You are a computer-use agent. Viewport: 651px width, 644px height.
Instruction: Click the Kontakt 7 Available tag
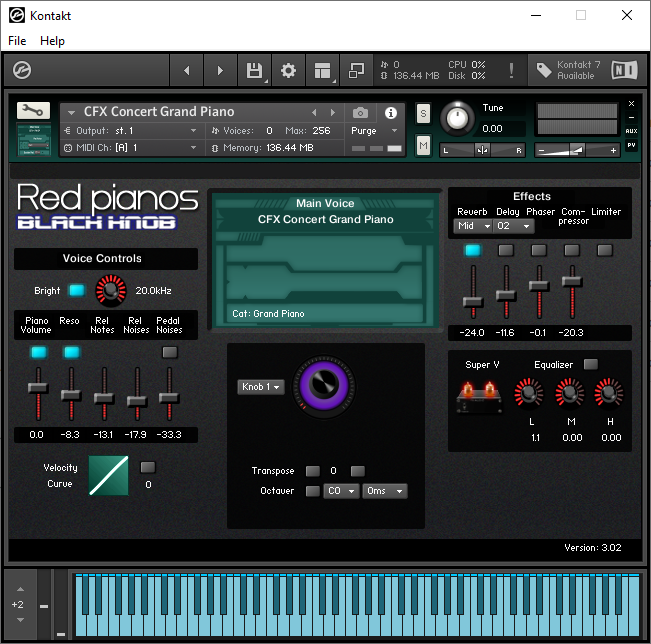568,70
